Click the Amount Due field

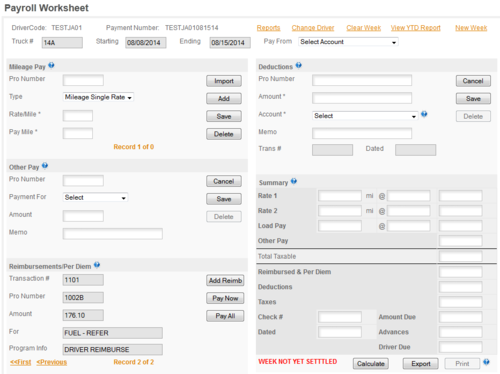(x=461, y=317)
